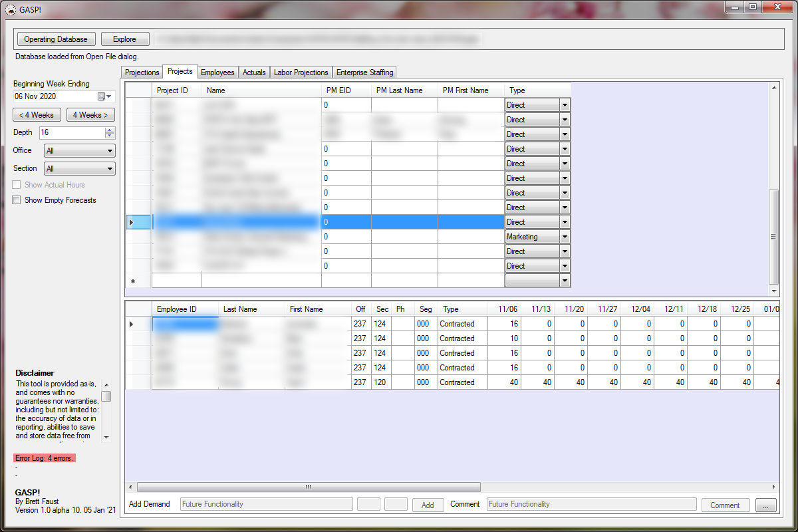Toggle the Show Empty Forecasts checkbox
The width and height of the screenshot is (798, 532).
pyautogui.click(x=17, y=200)
